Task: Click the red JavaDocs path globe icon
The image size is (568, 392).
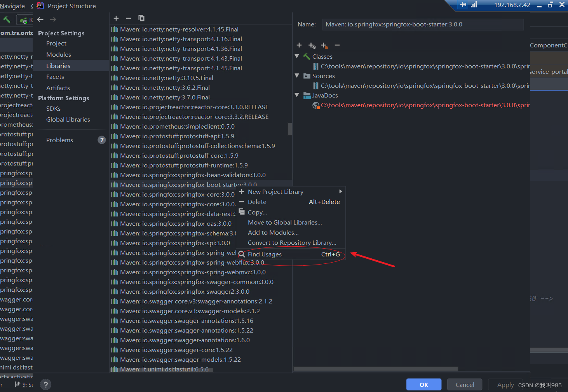Action: tap(316, 105)
